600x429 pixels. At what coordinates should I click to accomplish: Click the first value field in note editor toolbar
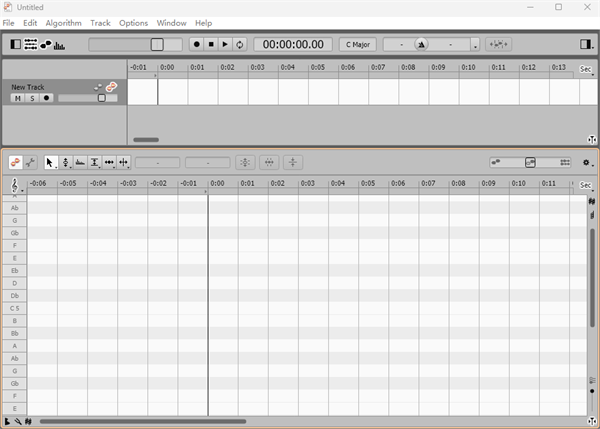(x=157, y=163)
